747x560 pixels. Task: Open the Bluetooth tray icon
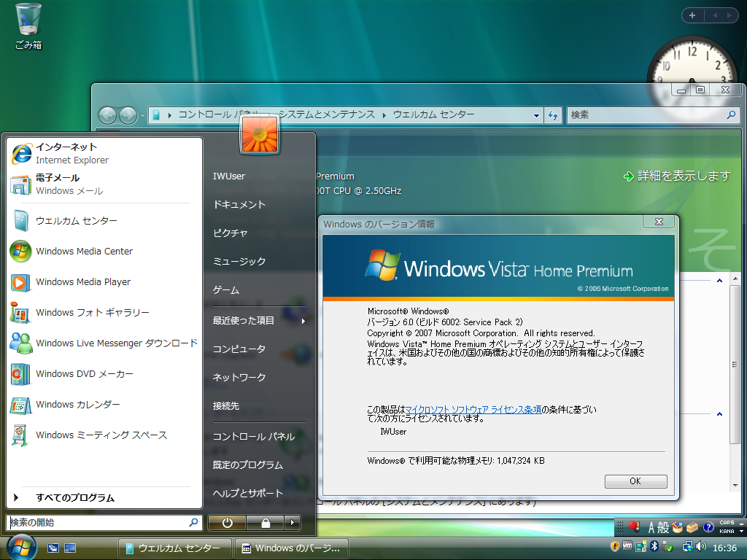coord(654,546)
